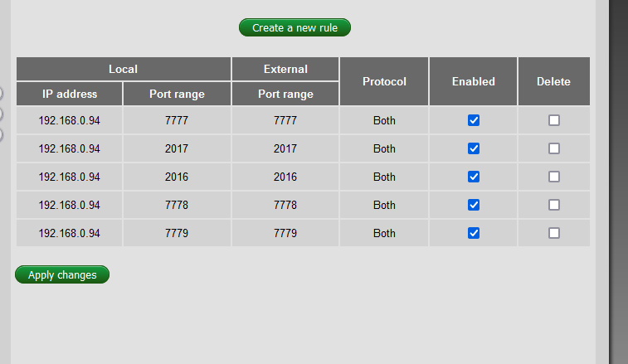The height and width of the screenshot is (364, 628).
Task: Click the IP address column header
Action: [70, 94]
